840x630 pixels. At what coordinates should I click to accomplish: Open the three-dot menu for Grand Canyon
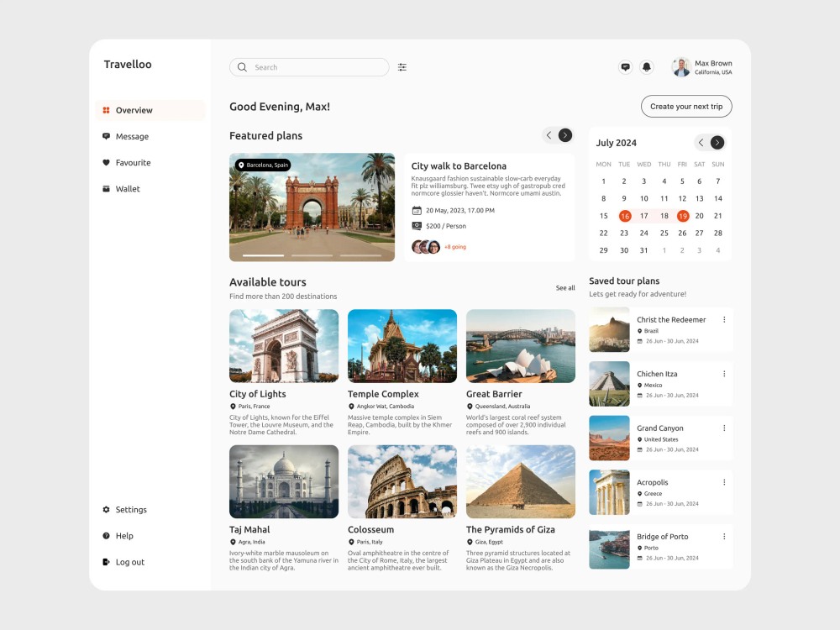click(x=724, y=428)
